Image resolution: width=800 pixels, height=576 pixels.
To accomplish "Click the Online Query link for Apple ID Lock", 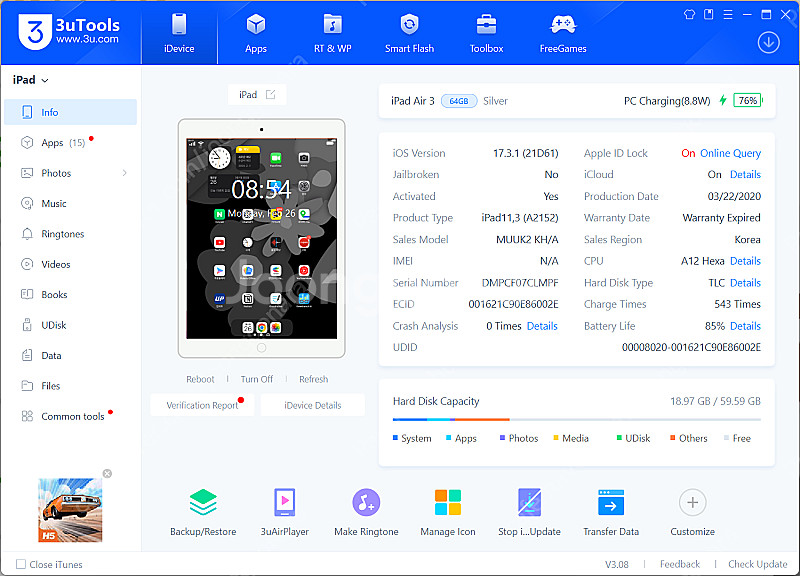I will 730,153.
